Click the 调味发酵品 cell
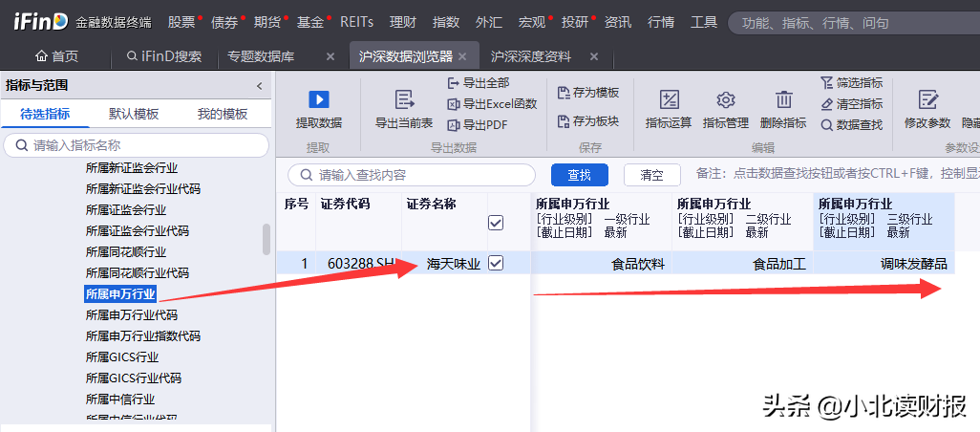The width and height of the screenshot is (980, 432). tap(884, 263)
